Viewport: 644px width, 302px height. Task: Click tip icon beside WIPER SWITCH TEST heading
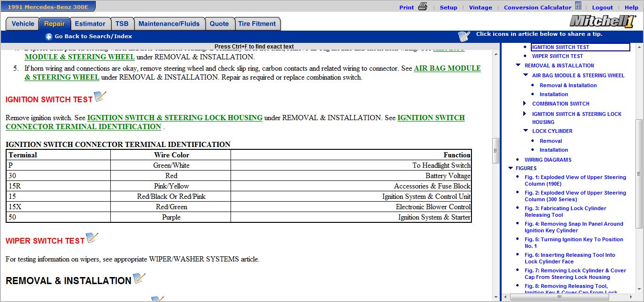pos(92,237)
